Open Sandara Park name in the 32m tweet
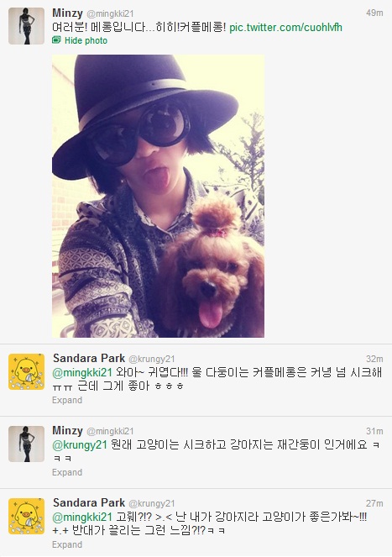 coord(89,358)
